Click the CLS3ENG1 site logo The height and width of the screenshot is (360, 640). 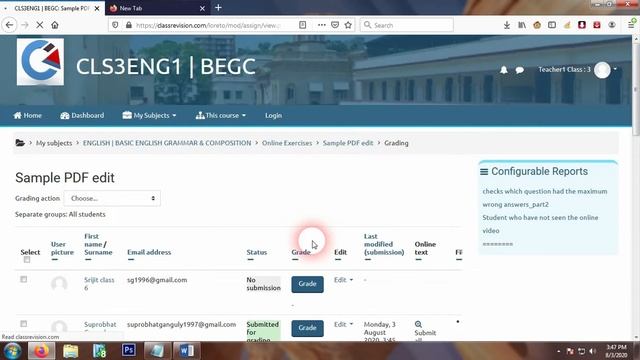tap(40, 62)
